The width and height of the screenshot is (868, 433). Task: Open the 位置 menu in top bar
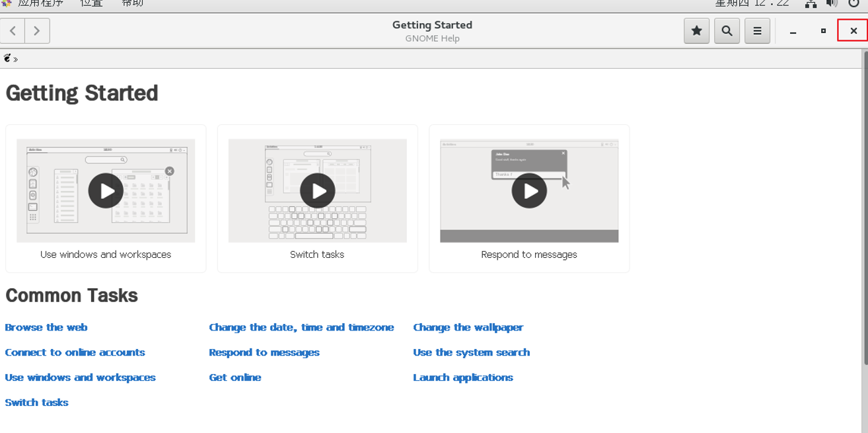click(91, 3)
